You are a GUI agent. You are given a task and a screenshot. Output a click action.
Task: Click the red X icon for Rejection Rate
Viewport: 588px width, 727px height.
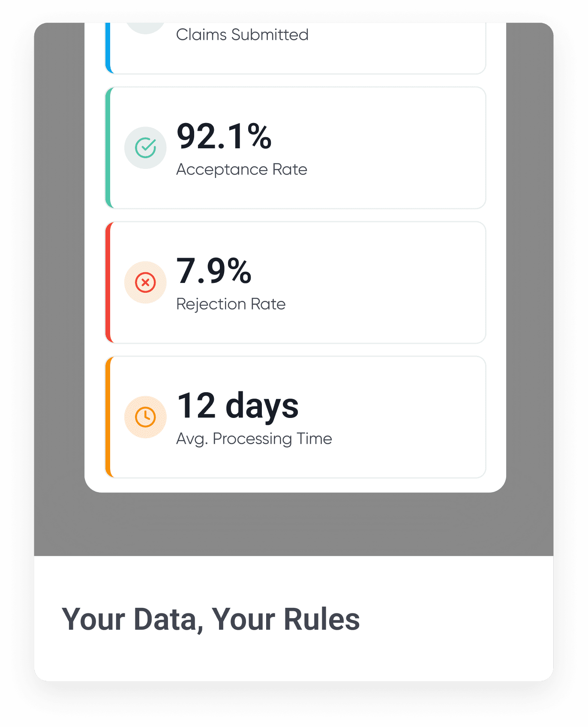(x=145, y=282)
